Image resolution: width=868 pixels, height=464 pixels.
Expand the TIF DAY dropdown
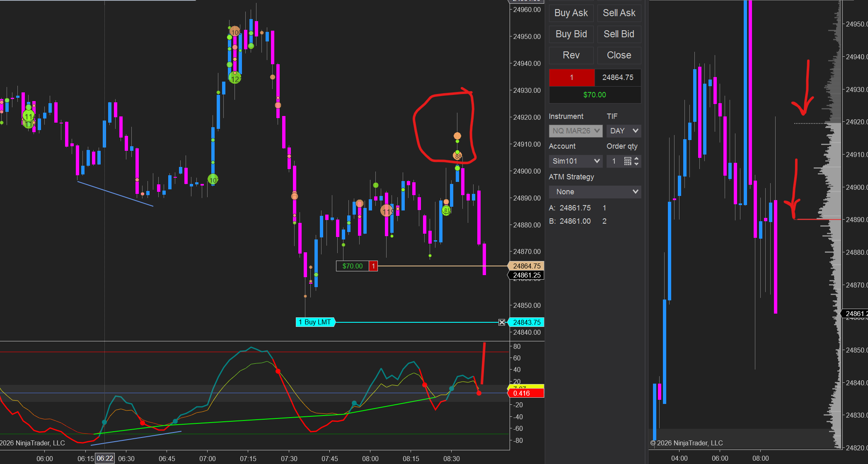tap(624, 131)
